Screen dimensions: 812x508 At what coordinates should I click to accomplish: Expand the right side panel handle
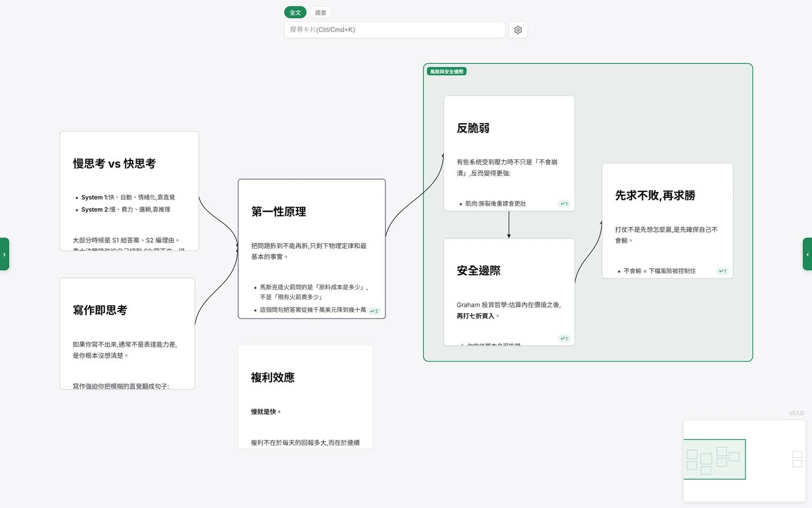coord(807,254)
